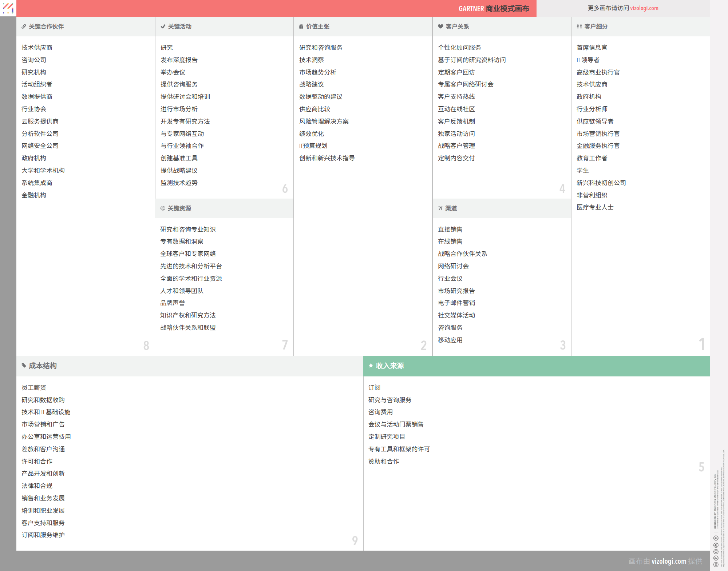
Task: Click the checkmark icon beside 关键活动
Action: pos(163,27)
